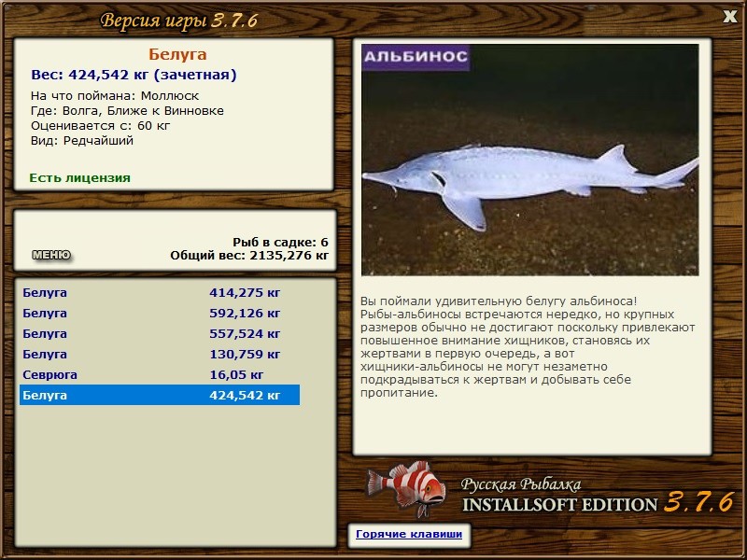The image size is (747, 560).
Task: Select highlighted Белуга 424,542 кг entry
Action: point(160,395)
